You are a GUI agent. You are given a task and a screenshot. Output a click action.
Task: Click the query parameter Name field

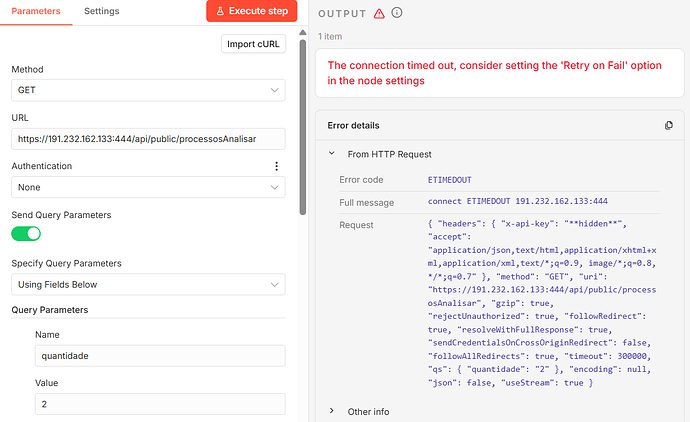pos(160,356)
